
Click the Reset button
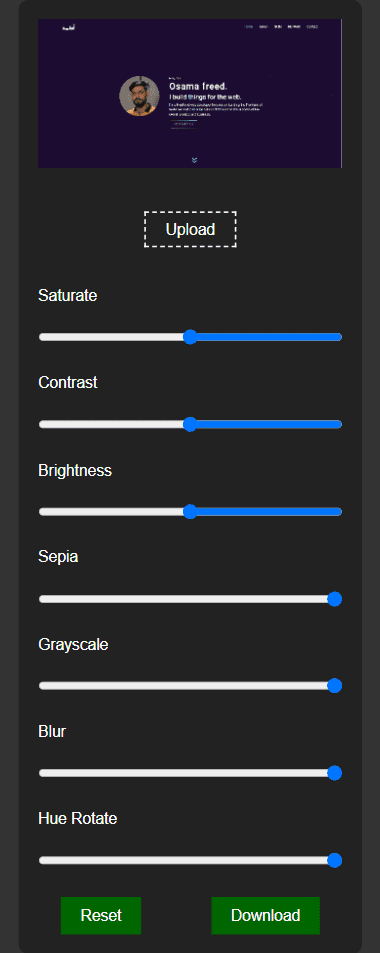101,915
